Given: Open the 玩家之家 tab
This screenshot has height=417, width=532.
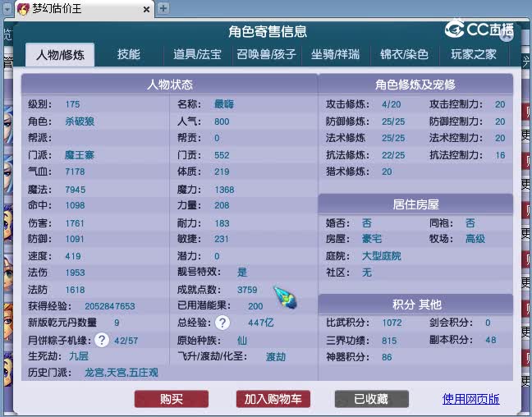Looking at the screenshot, I should [x=474, y=54].
